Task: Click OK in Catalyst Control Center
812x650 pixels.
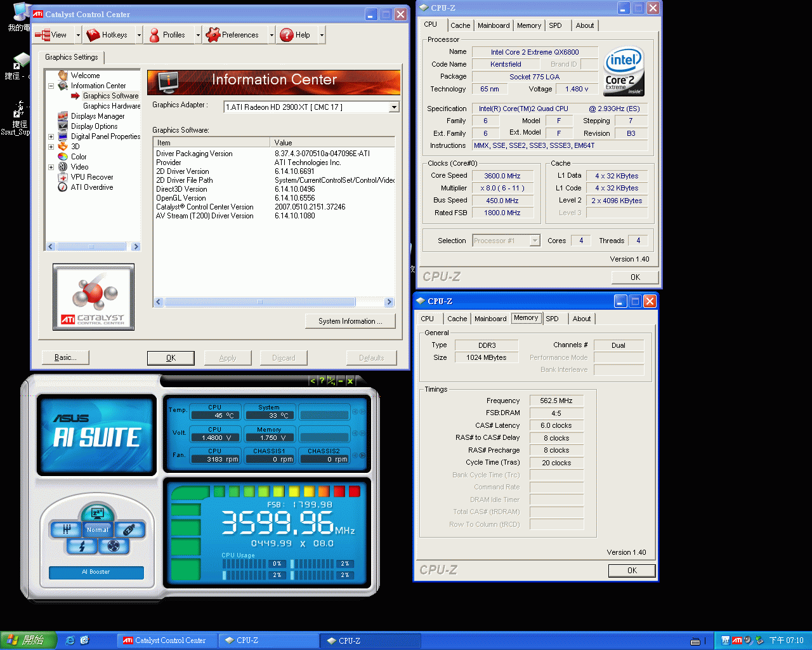Action: pyautogui.click(x=171, y=358)
